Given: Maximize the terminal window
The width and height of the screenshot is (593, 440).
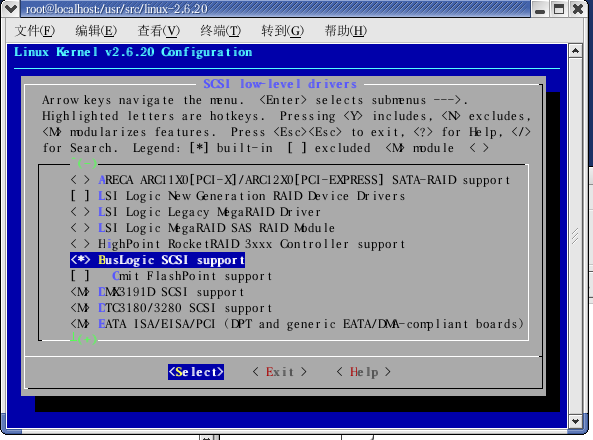Looking at the screenshot, I should click(x=559, y=9).
